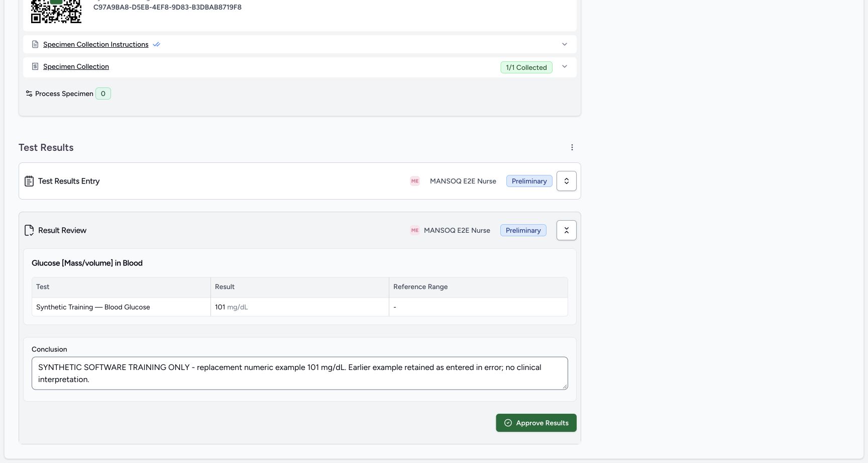Click the Result Review document icon
Viewport: 868px width, 463px height.
pyautogui.click(x=29, y=230)
